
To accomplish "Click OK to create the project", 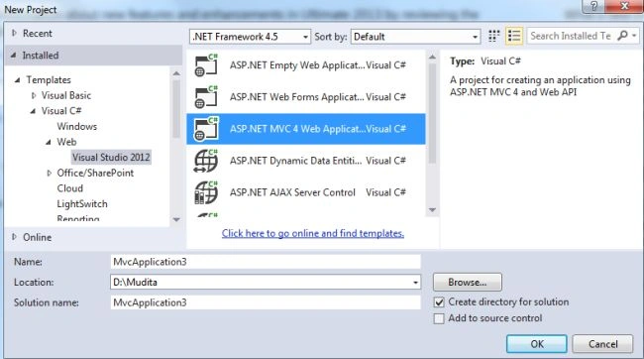I will [x=536, y=344].
